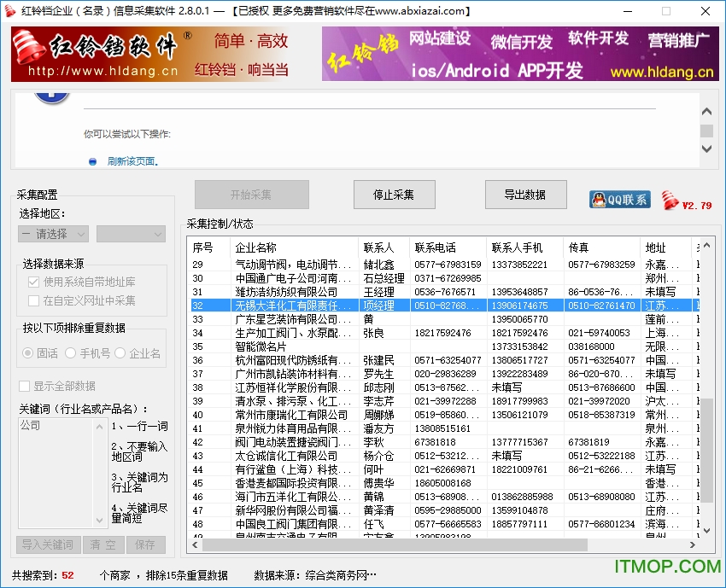
Task: Select row 40 常州市康瑞化工有限公司
Action: coord(444,415)
